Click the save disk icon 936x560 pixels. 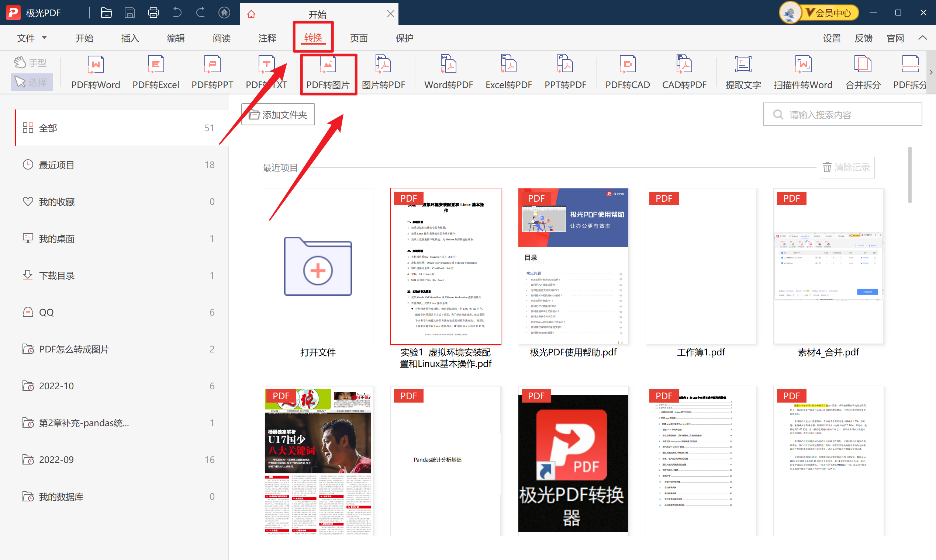point(130,13)
